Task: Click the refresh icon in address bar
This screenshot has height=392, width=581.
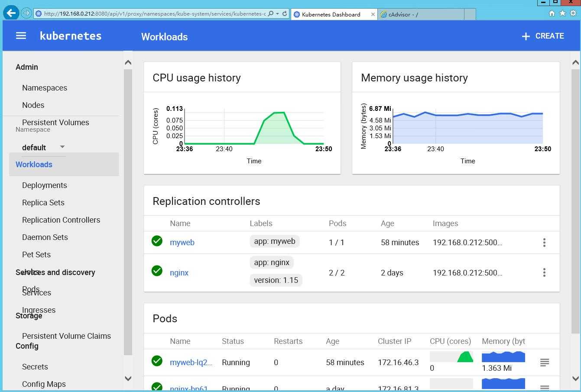Action: [285, 13]
